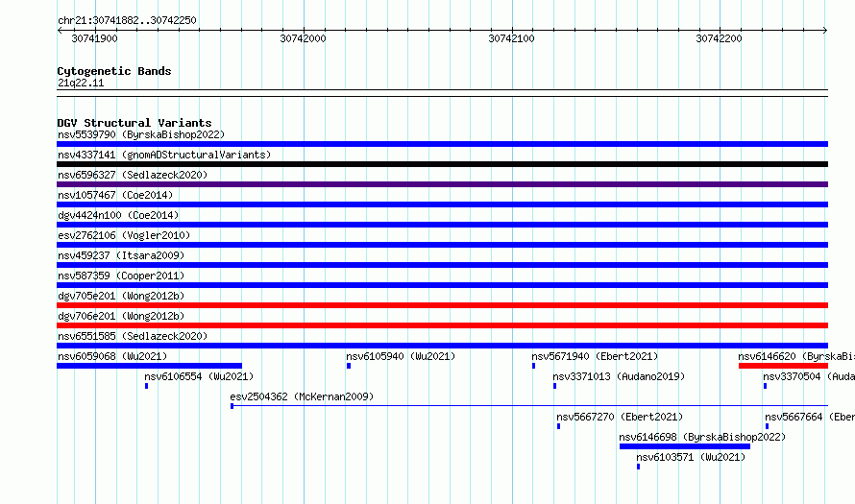Select the red bar below dgv705e201
This screenshot has height=504, width=855.
[x=442, y=305]
